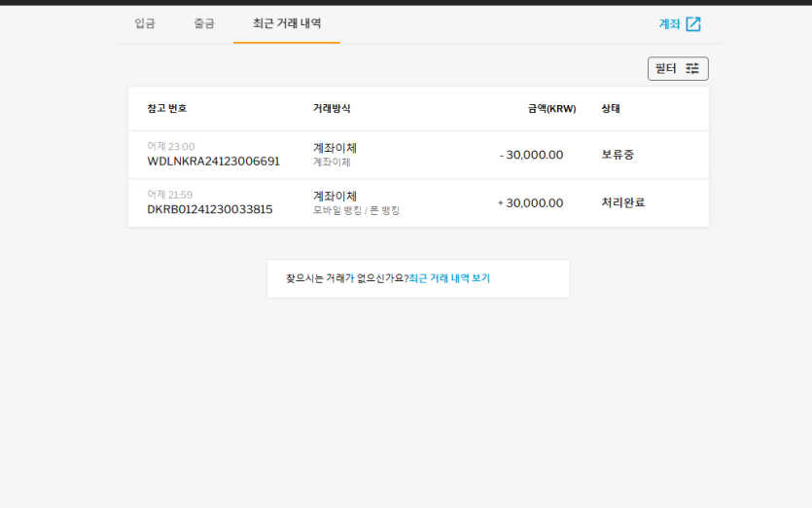Switch to the 출금 tab
812x508 pixels.
pos(204,23)
